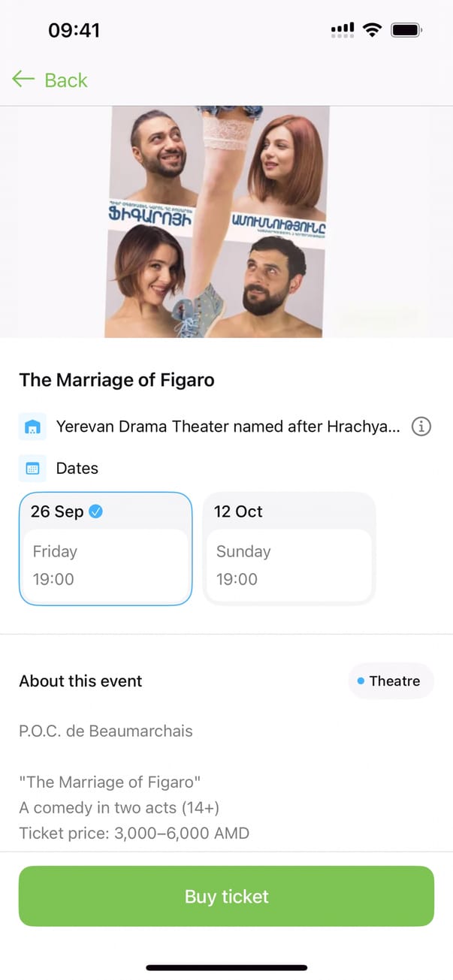Tap the Wi-Fi status icon
Screen dimensions: 453x980
[x=371, y=30]
